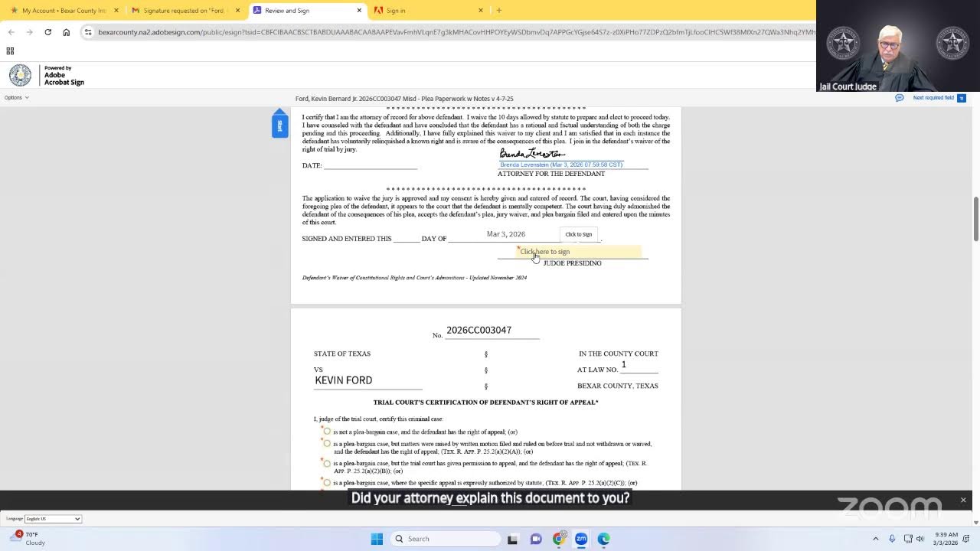The height and width of the screenshot is (551, 980).
Task: Open the Teams chat taskbar icon
Action: [536, 539]
